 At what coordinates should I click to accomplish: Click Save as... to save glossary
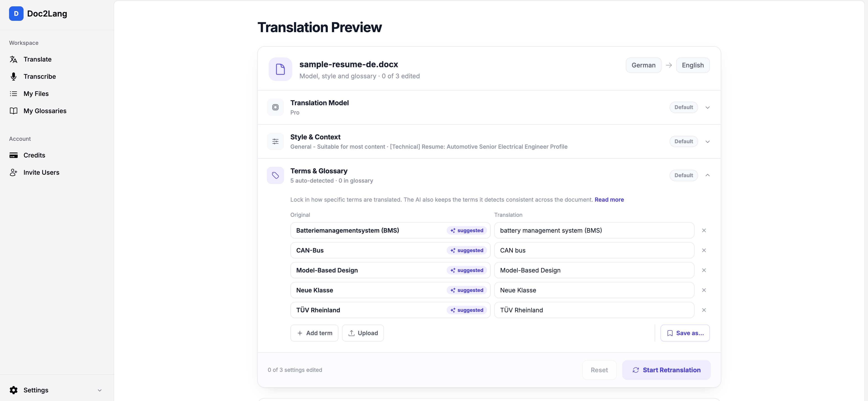click(x=685, y=333)
